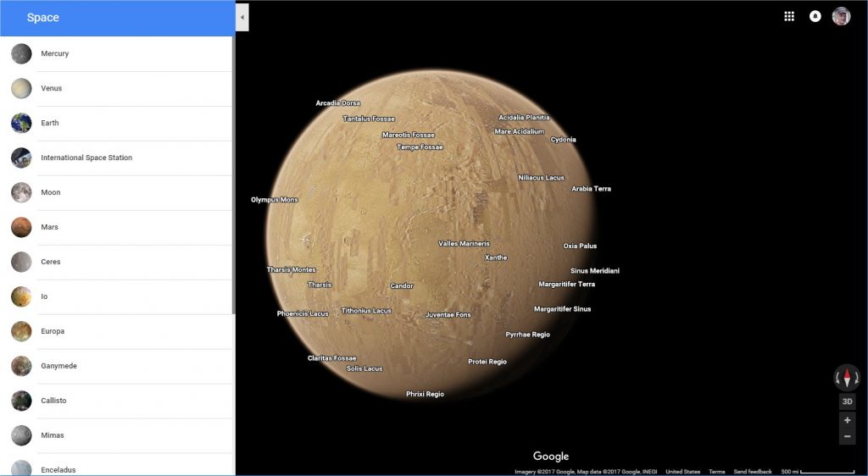Select the Venus globe icon

click(x=21, y=89)
